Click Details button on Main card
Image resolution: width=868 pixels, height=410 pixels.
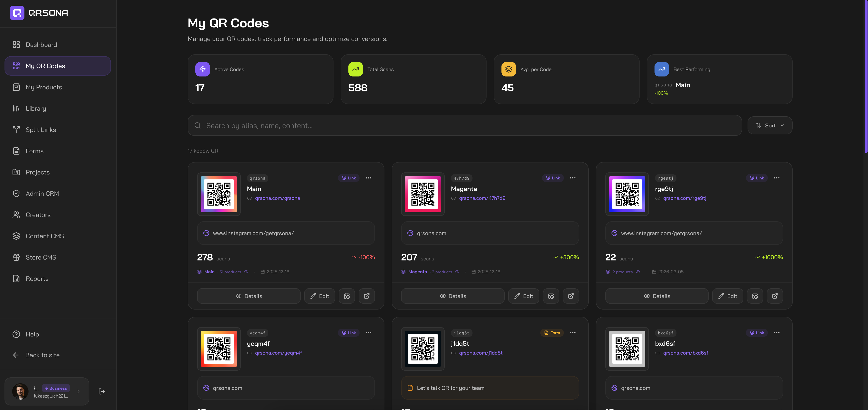coord(249,296)
